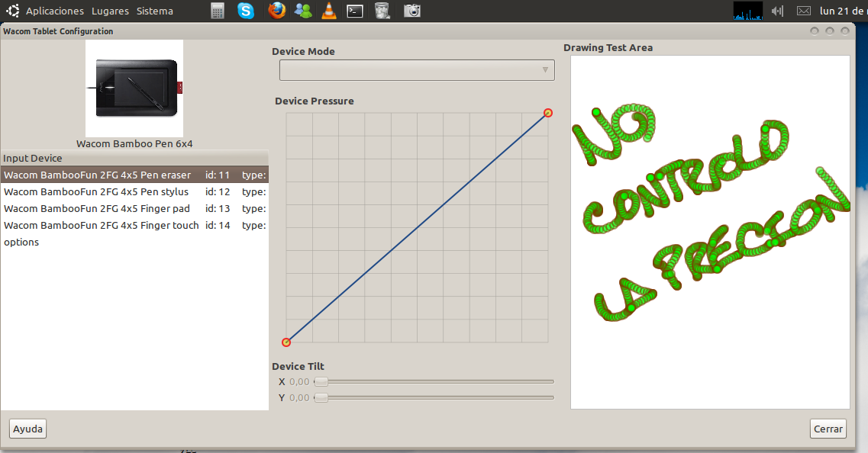Click the Cerrar button
The width and height of the screenshot is (868, 453).
point(828,429)
